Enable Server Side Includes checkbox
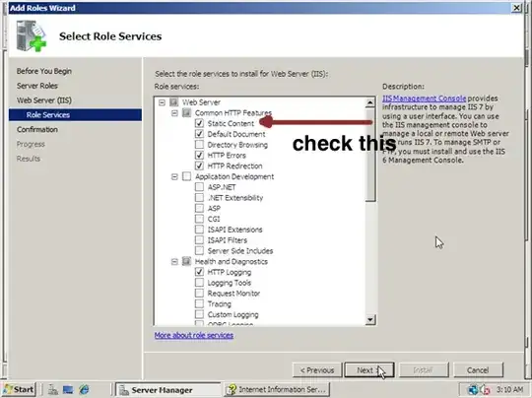The height and width of the screenshot is (398, 532). pyautogui.click(x=199, y=251)
